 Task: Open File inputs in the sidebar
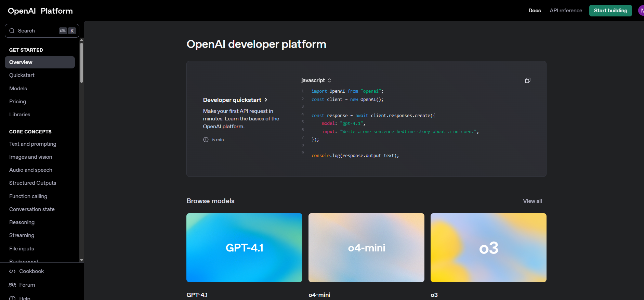22,249
